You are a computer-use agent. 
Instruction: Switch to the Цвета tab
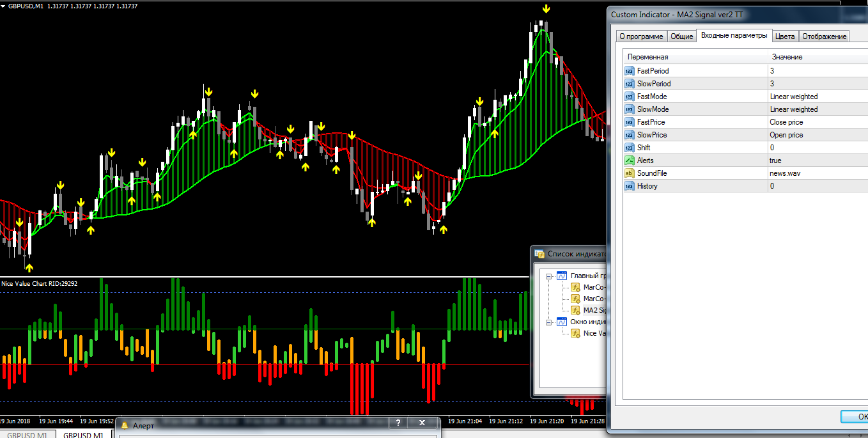(x=785, y=36)
